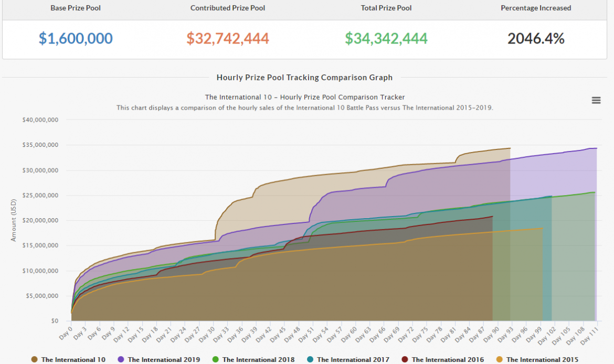The image size is (614, 364).
Task: Click the 2046.4% percentage increased value
Action: (x=536, y=38)
